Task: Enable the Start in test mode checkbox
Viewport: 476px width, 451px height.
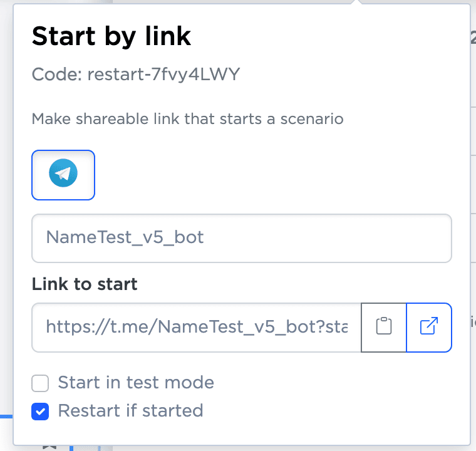Action: click(x=41, y=383)
